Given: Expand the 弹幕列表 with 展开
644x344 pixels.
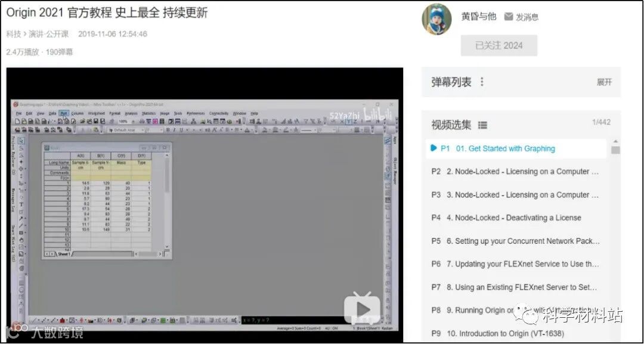Looking at the screenshot, I should pyautogui.click(x=604, y=82).
